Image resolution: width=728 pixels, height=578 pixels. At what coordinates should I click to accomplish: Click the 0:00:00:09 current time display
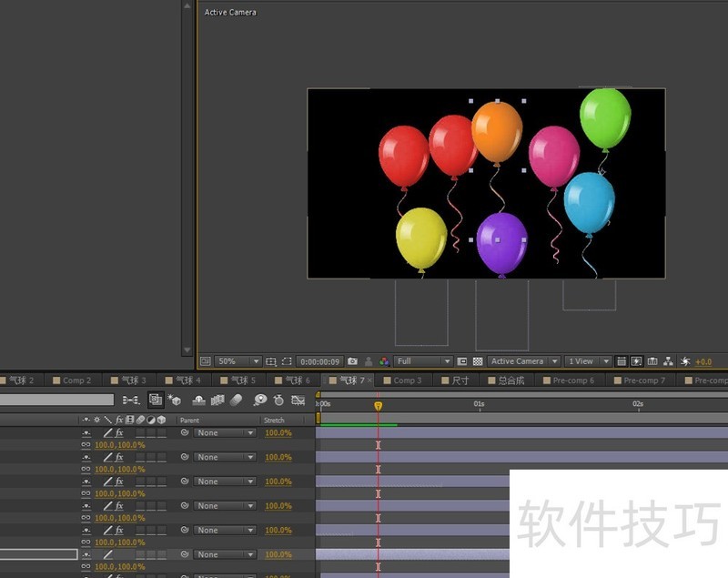pyautogui.click(x=320, y=361)
